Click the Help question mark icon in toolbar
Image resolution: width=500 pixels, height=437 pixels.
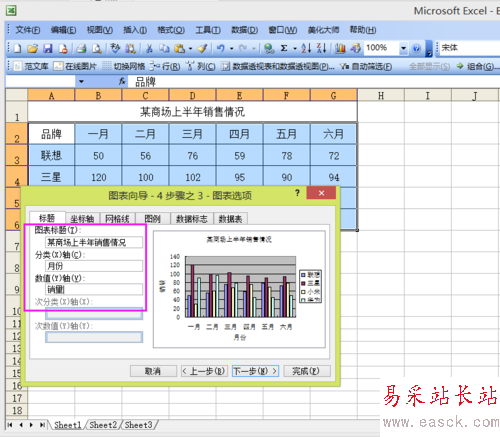[x=416, y=49]
